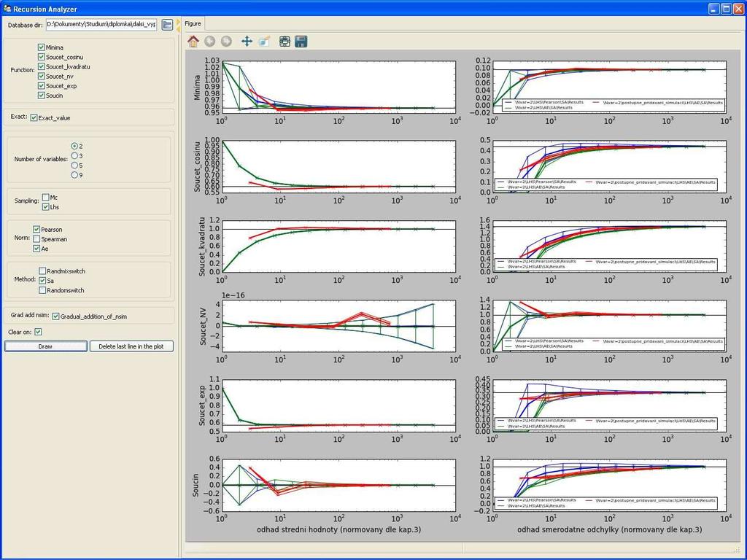Uncheck the Pearson norm
Image resolution: width=747 pixels, height=560 pixels.
pos(36,229)
